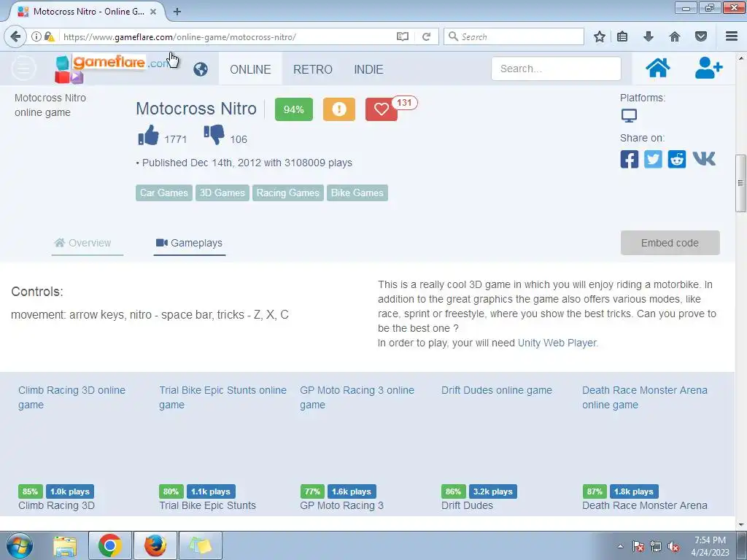747x560 pixels.
Task: Share the game on VK
Action: coord(704,158)
